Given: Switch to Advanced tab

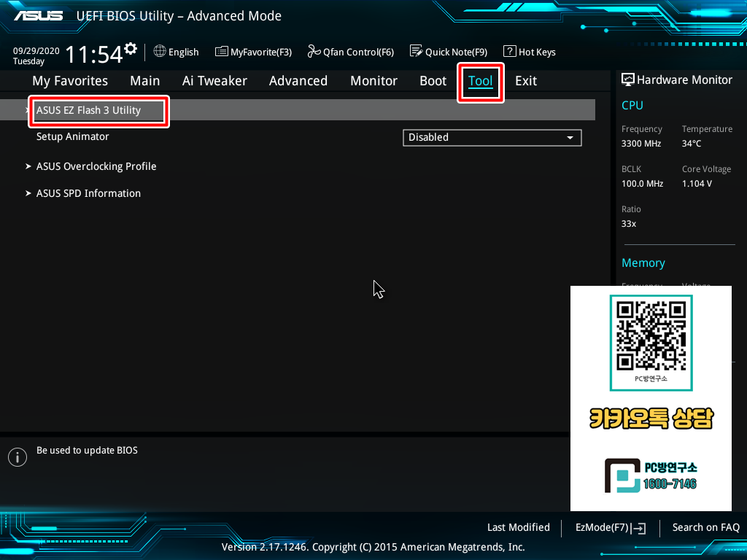Looking at the screenshot, I should pyautogui.click(x=298, y=81).
